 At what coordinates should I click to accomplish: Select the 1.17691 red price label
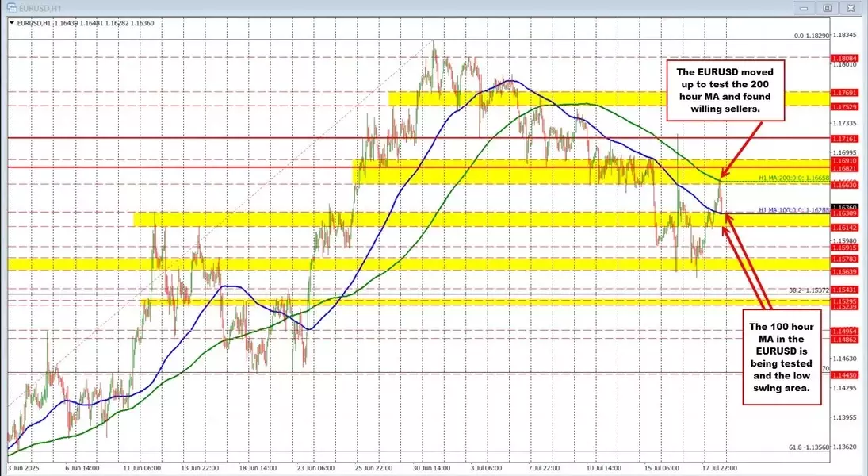pos(845,93)
